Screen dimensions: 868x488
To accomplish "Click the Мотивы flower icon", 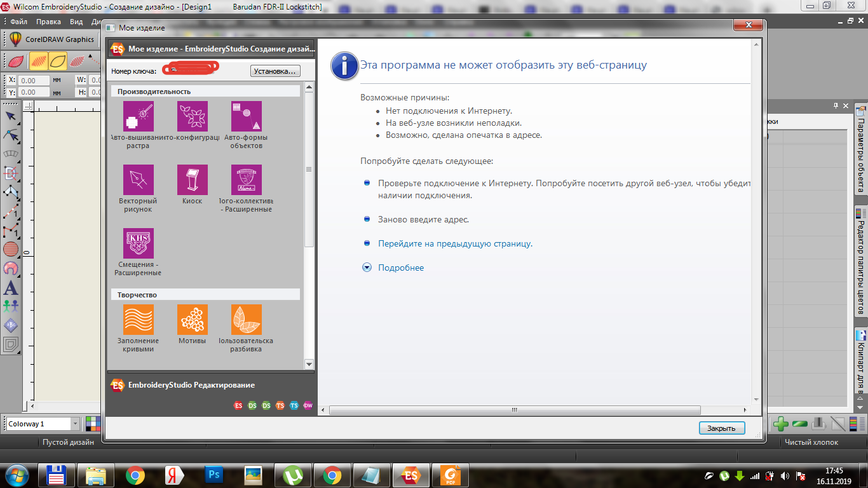I will [x=192, y=320].
